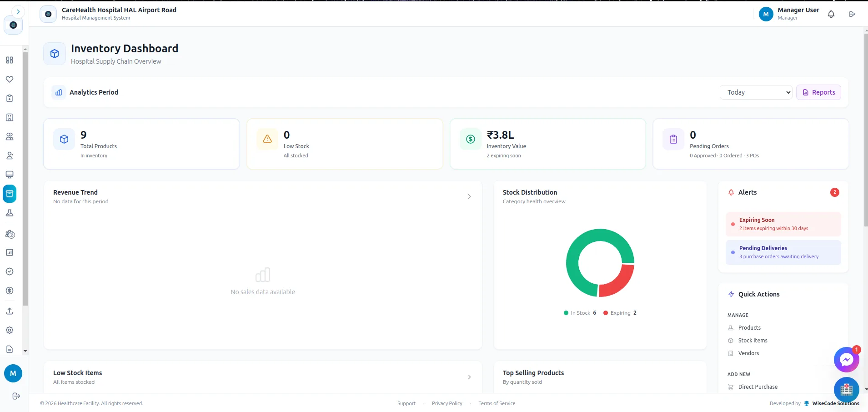Open the notifications bell icon

[831, 14]
